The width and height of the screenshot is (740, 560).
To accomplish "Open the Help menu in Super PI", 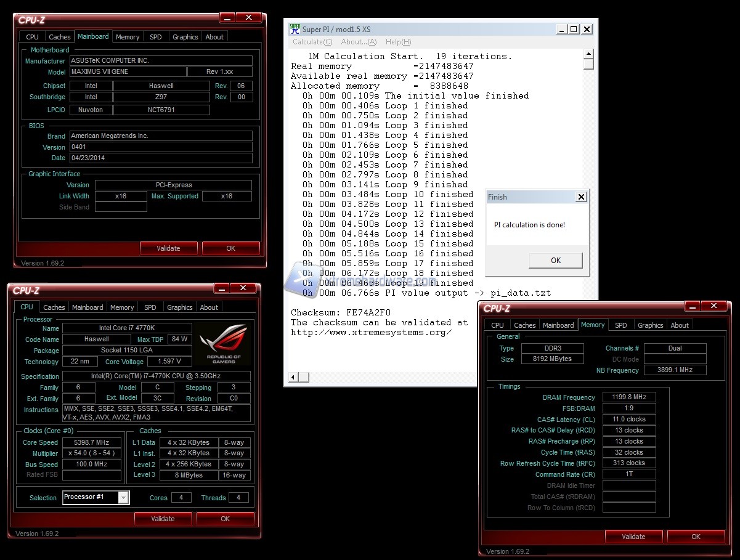I will click(397, 42).
